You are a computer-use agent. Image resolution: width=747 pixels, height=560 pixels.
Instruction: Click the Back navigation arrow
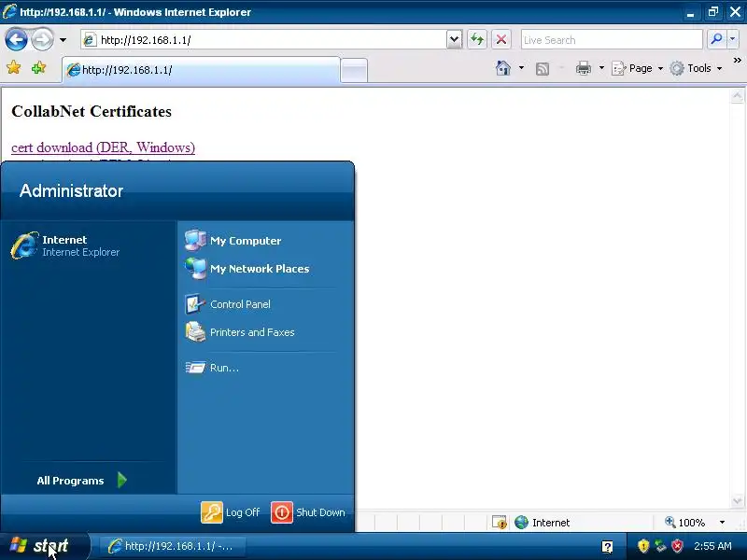[16, 39]
